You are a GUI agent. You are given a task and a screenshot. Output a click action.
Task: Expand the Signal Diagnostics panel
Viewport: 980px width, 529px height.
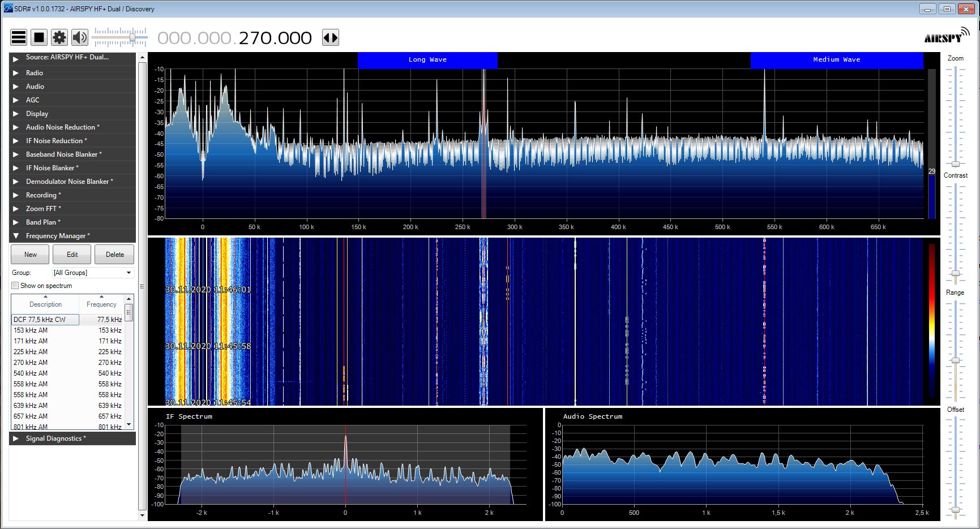pos(72,438)
